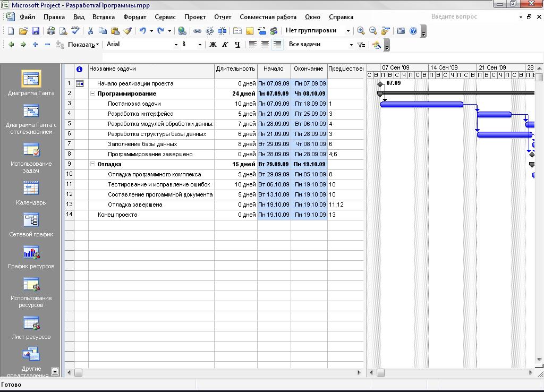Collapse the Отладка summary task

click(x=92, y=164)
